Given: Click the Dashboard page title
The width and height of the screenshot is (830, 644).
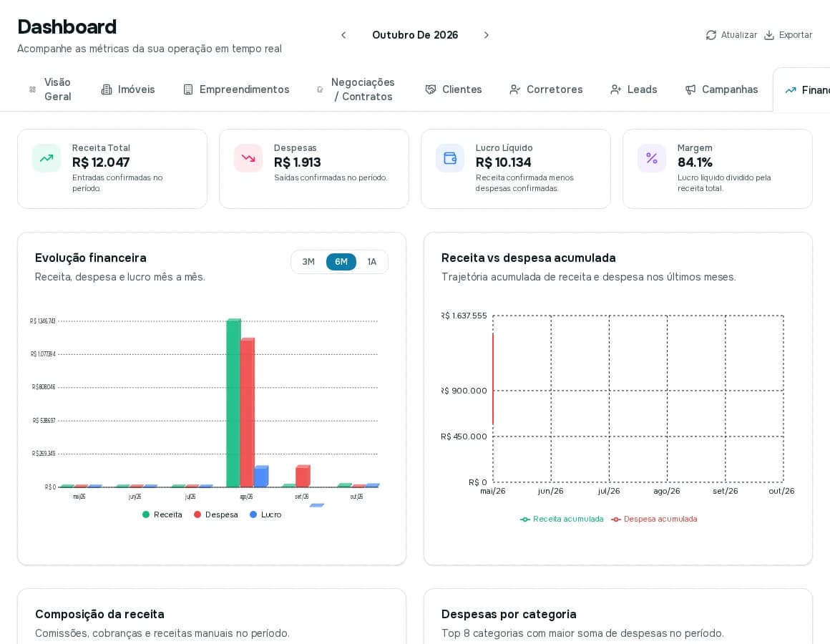Looking at the screenshot, I should (67, 27).
